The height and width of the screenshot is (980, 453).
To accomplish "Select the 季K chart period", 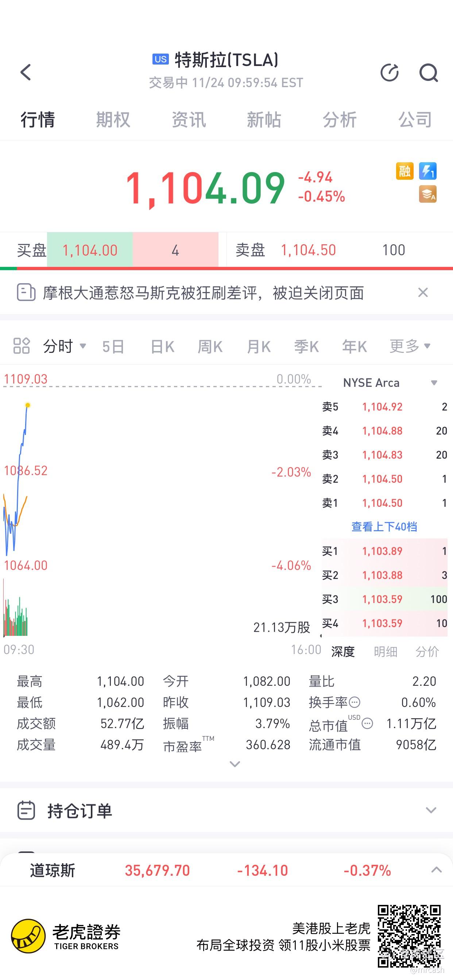I will [306, 347].
